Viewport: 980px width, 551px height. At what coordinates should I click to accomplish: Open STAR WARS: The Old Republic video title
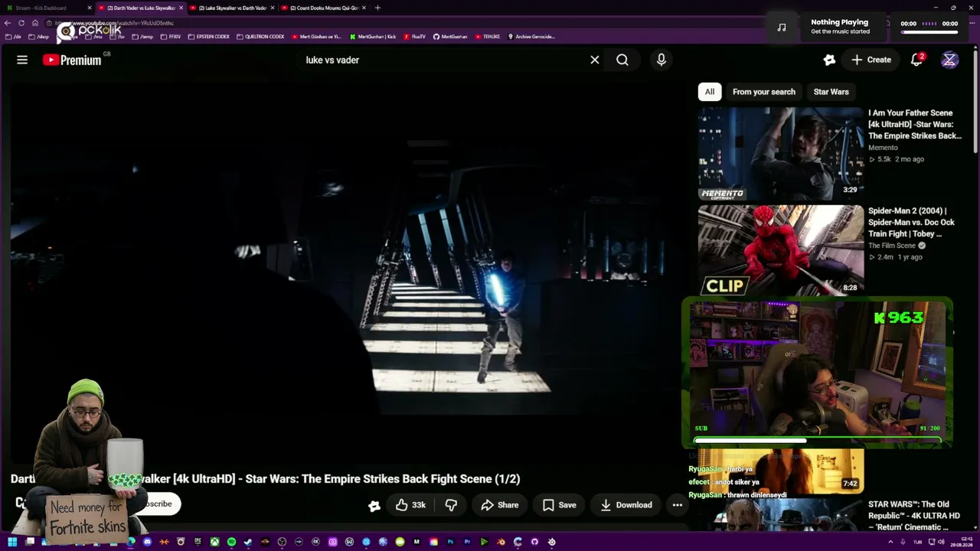[x=914, y=516]
